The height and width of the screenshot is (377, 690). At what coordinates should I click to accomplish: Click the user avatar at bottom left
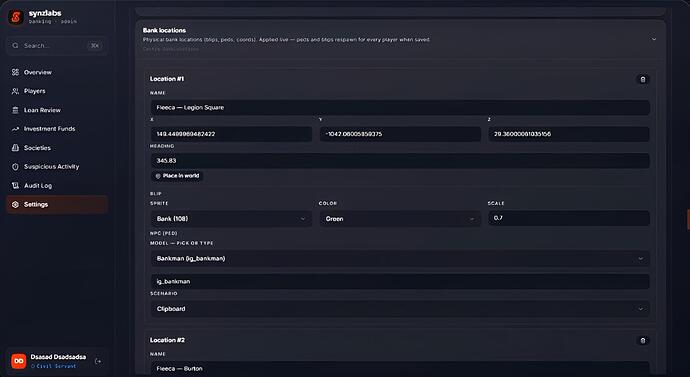[18, 361]
